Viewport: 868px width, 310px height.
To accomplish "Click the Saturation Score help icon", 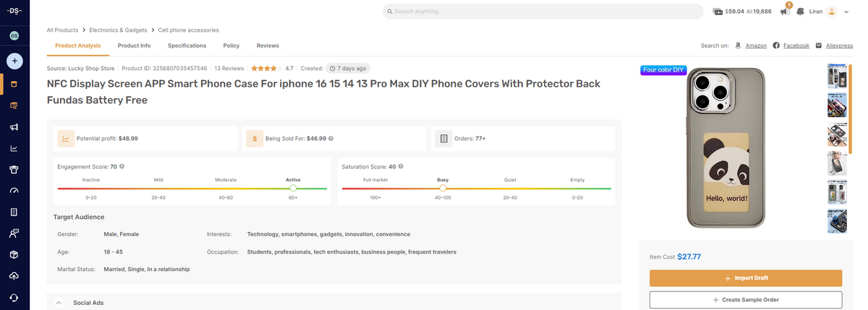I will 401,167.
